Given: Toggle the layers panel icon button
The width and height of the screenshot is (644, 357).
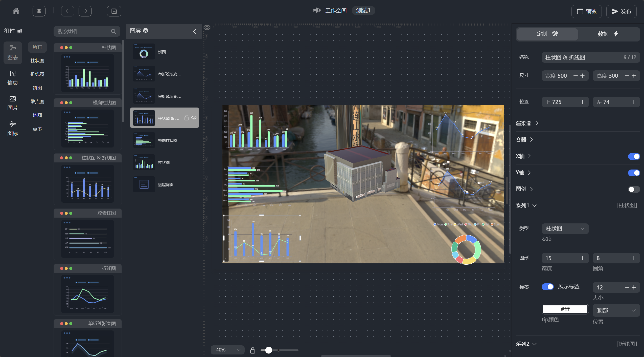Looking at the screenshot, I should 39,11.
